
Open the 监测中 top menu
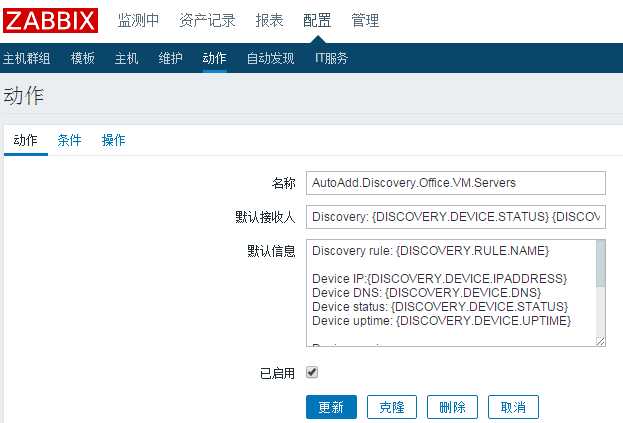(x=138, y=20)
